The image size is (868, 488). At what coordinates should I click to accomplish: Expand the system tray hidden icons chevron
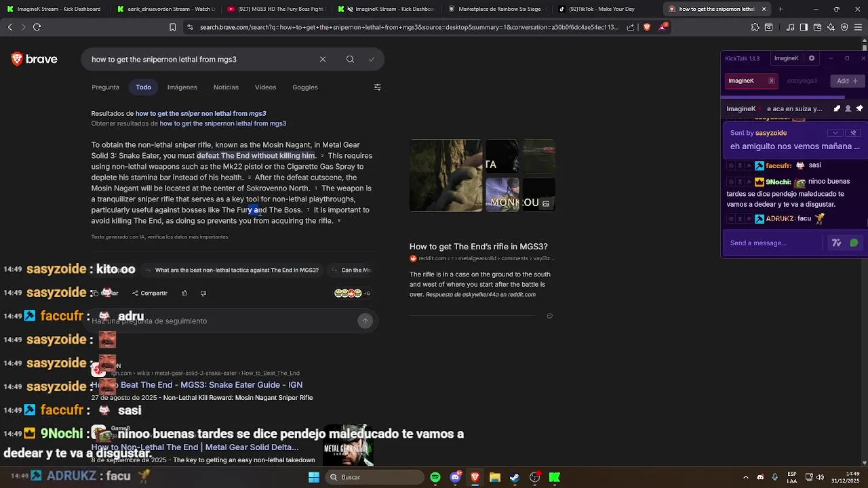745,477
